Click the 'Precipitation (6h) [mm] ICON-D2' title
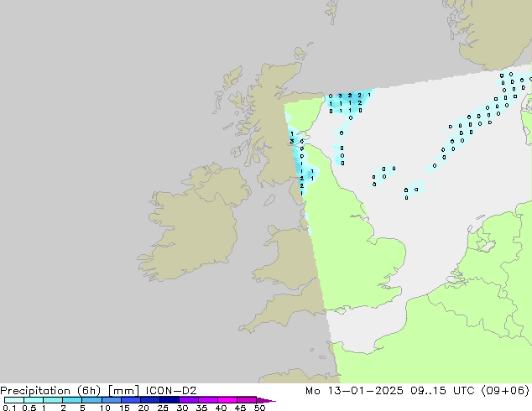532x411 pixels. coord(98,390)
